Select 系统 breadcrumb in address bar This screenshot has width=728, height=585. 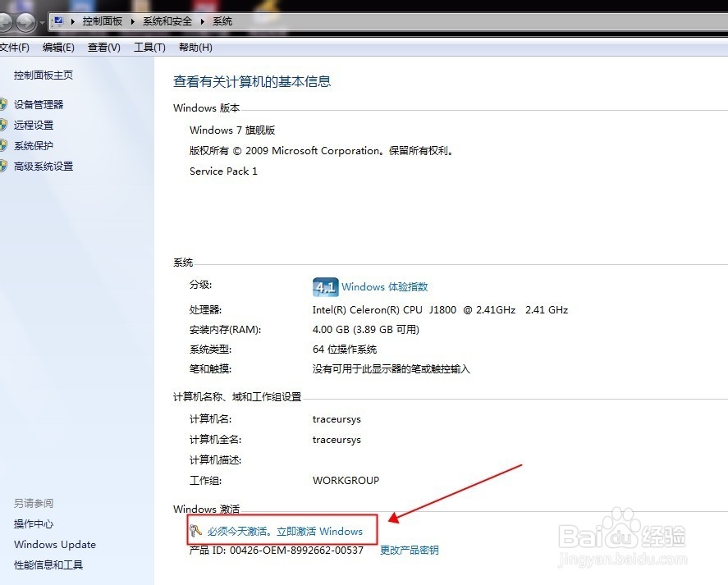(222, 21)
